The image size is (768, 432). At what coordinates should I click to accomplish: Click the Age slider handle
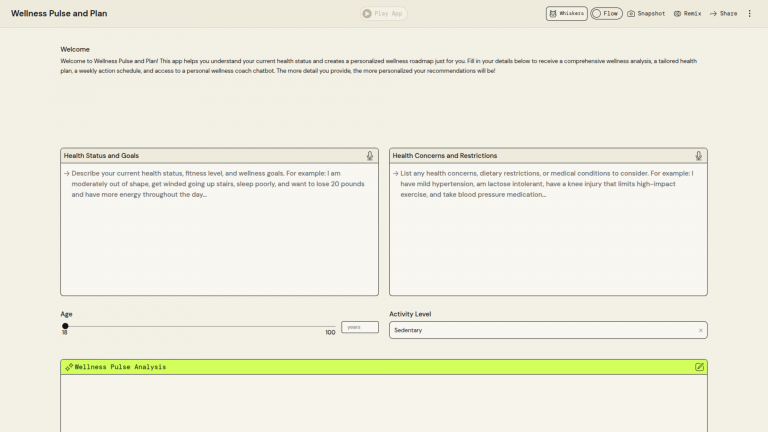tap(65, 326)
